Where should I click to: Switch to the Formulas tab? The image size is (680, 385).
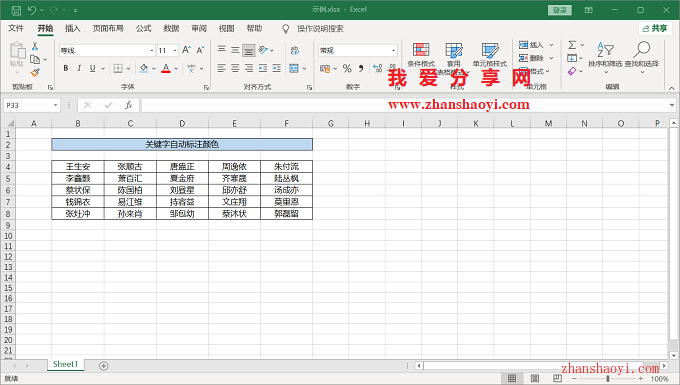[144, 29]
